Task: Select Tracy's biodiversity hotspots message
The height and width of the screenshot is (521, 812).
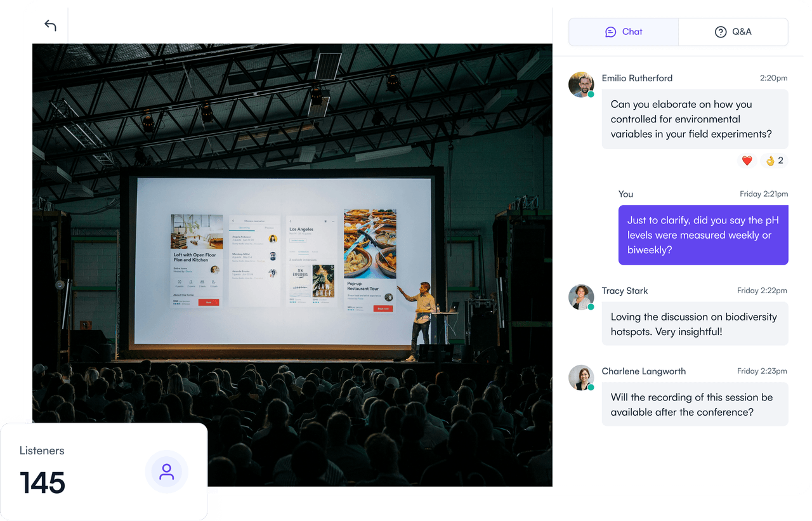Action: [695, 324]
